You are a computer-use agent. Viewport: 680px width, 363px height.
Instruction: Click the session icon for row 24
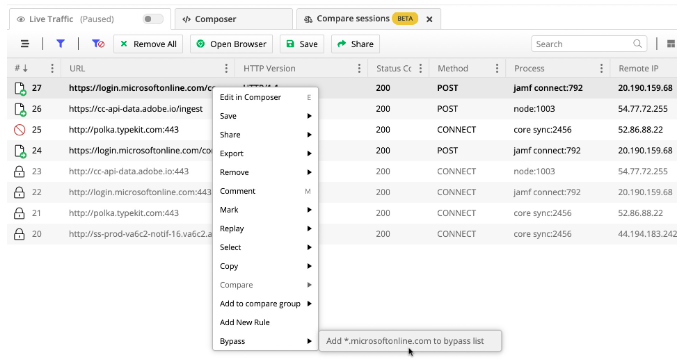(20, 151)
